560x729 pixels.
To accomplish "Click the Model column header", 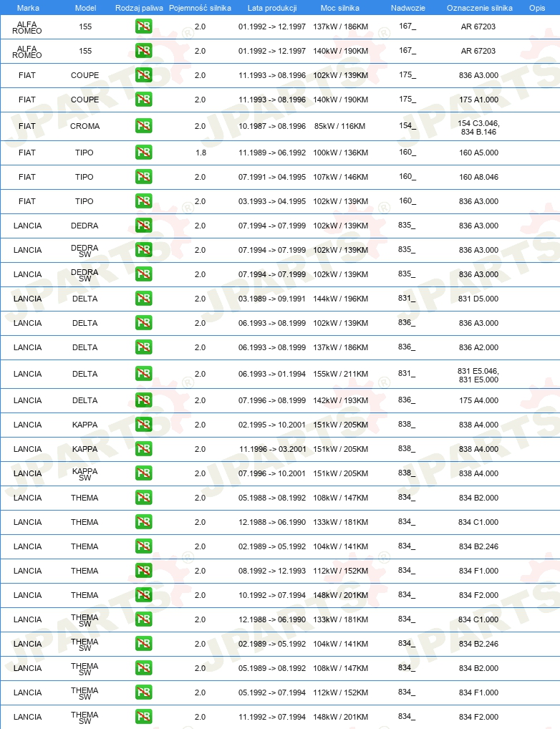I will (x=86, y=8).
